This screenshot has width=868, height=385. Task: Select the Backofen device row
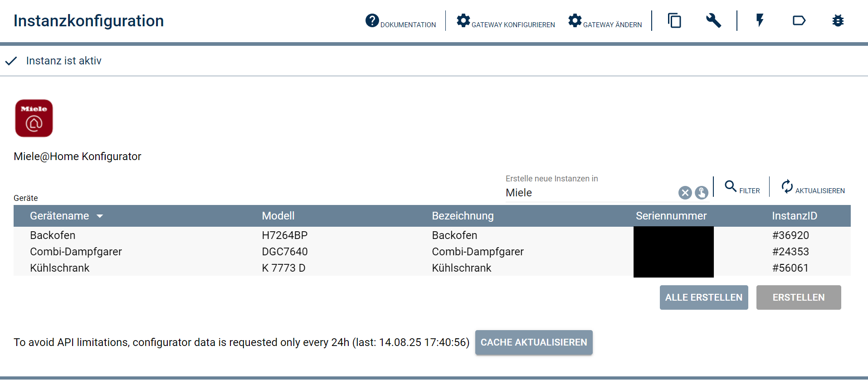(53, 235)
